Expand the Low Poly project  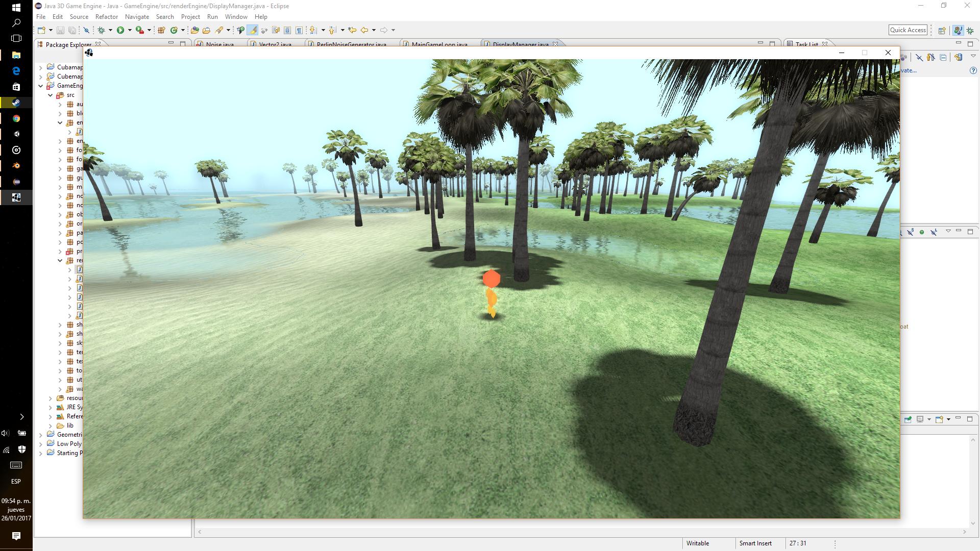click(x=41, y=444)
